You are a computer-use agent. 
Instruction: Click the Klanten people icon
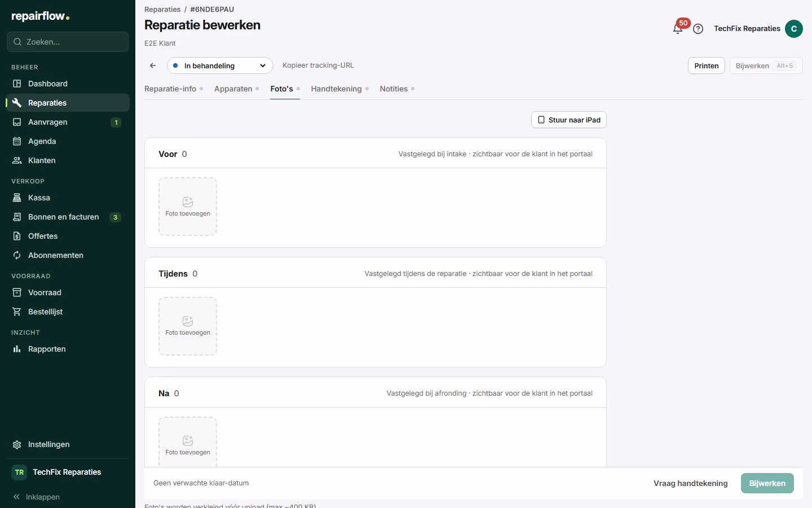coord(17,160)
